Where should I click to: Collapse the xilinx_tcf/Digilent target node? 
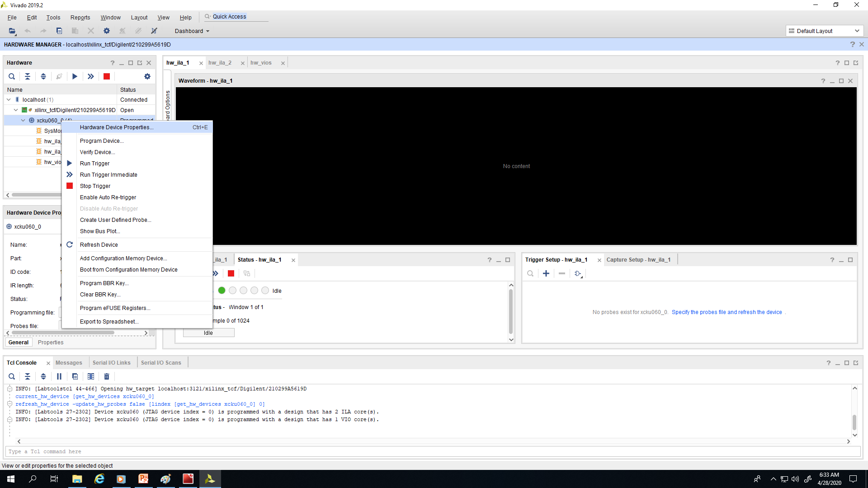pyautogui.click(x=16, y=110)
